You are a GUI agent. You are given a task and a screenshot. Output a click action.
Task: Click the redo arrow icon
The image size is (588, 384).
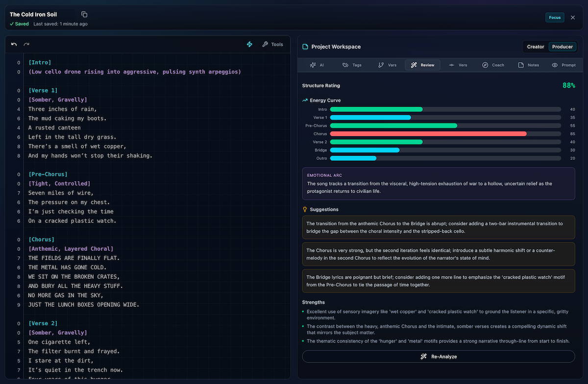[26, 44]
